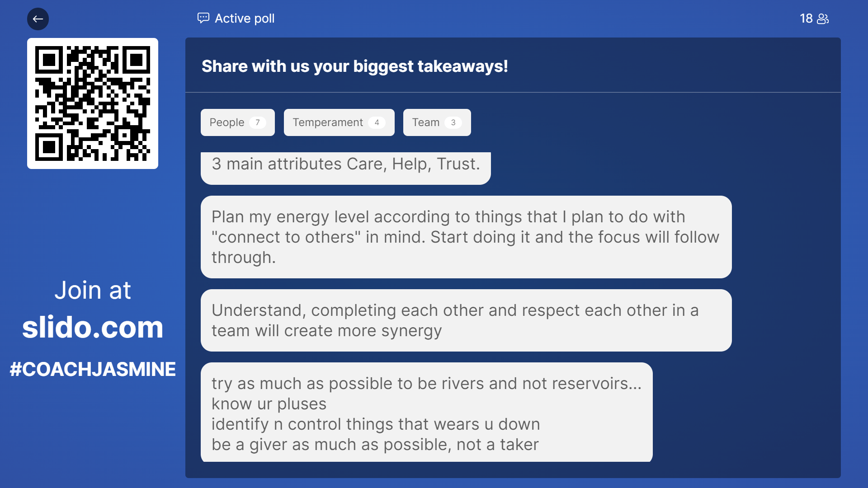Click the count badge 4 on Temperament
Image resolution: width=868 pixels, height=488 pixels.
(x=377, y=122)
